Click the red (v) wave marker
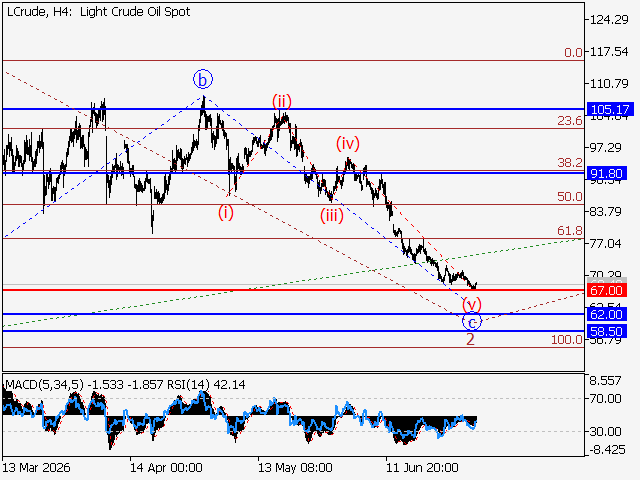The width and height of the screenshot is (640, 480). pos(472,304)
